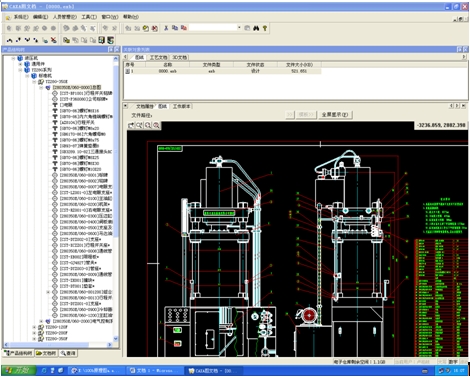Click the yellow key icon in toolbar
Viewport: 470px width, 378px height.
[x=265, y=28]
